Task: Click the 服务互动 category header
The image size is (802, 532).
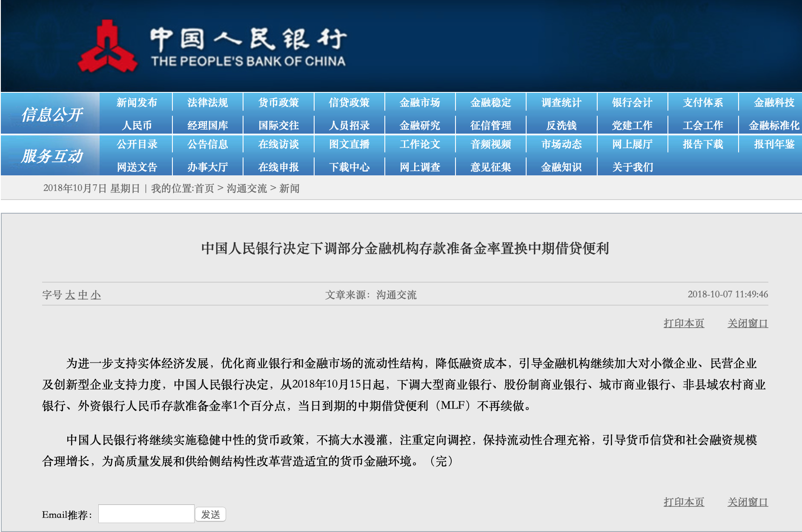Action: (52, 156)
